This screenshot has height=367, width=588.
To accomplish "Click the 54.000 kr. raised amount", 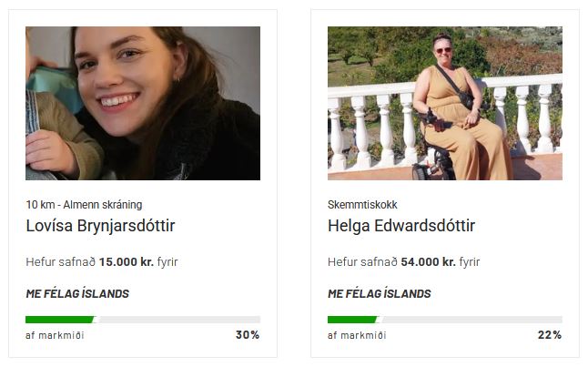I will (428, 262).
